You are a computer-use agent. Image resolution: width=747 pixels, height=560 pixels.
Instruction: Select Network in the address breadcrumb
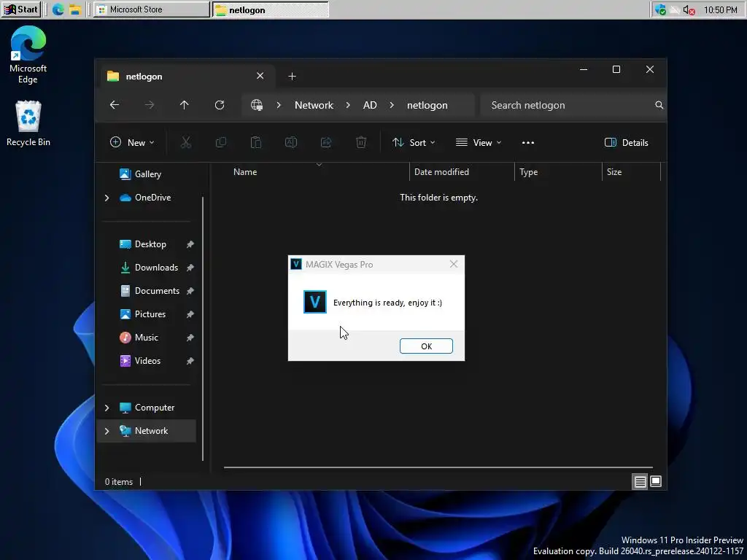click(x=314, y=105)
